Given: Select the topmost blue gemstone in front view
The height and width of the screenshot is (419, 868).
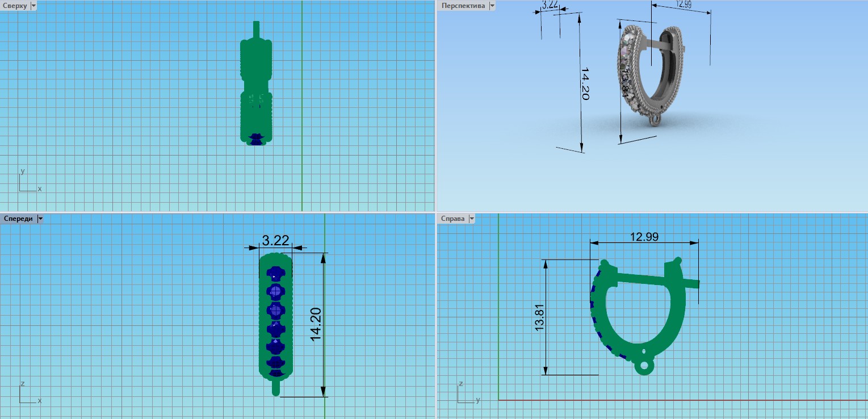Looking at the screenshot, I should coord(276,274).
